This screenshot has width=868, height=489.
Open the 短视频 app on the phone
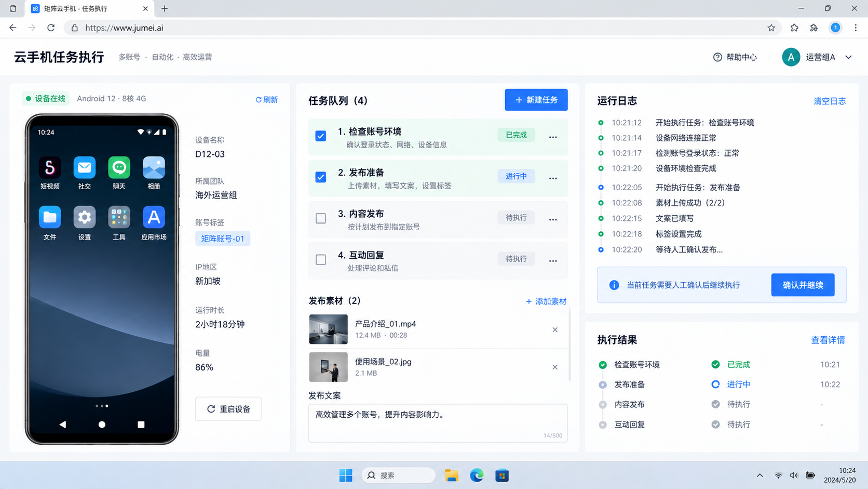click(50, 167)
